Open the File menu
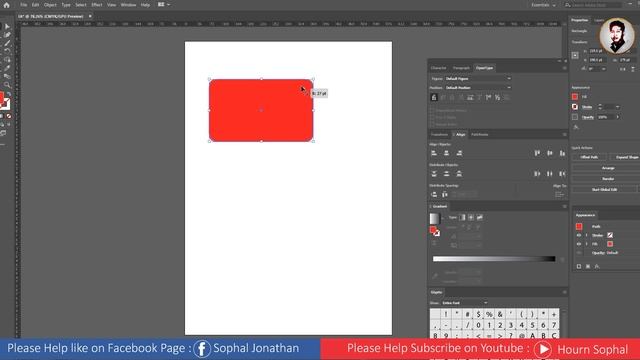 coord(23,5)
